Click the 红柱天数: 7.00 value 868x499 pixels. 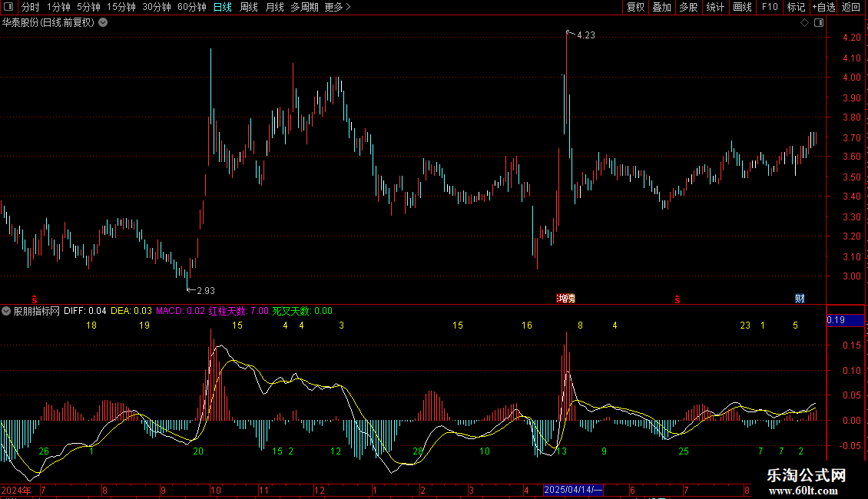239,311
